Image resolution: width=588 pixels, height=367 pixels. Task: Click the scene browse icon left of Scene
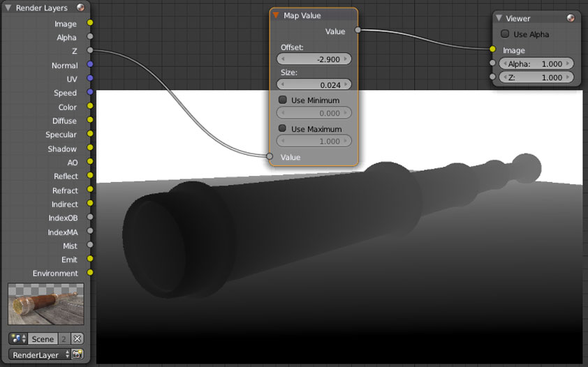18,338
